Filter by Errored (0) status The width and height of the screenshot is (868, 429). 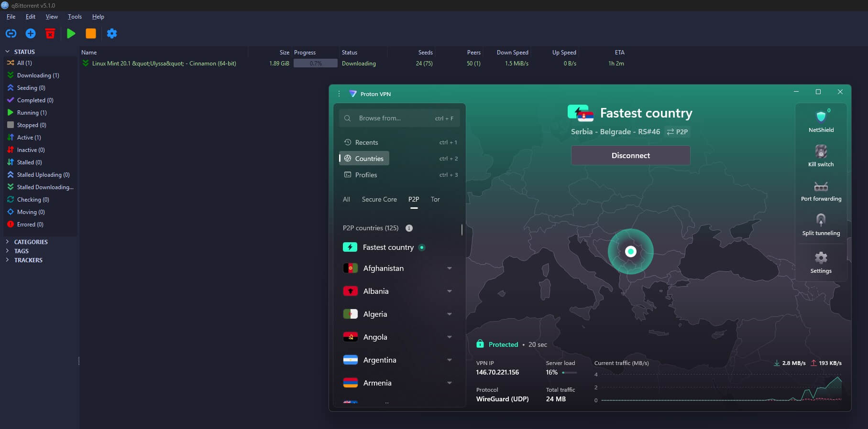pyautogui.click(x=30, y=225)
